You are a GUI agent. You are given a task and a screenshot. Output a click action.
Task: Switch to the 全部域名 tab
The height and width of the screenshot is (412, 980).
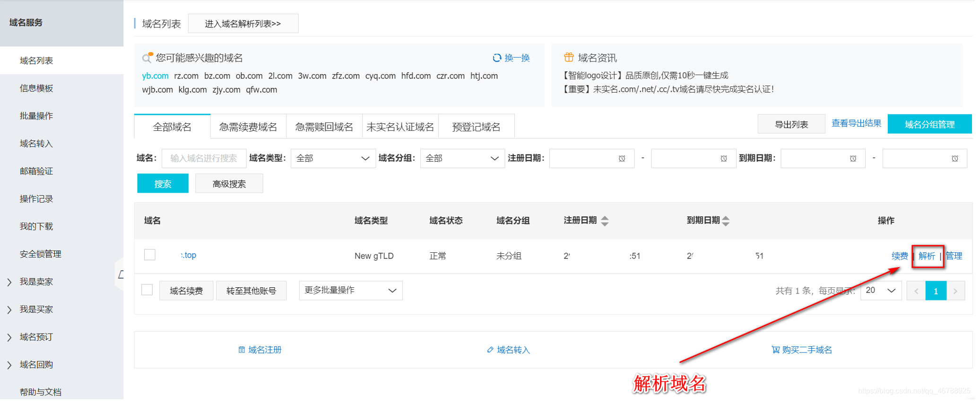(172, 127)
